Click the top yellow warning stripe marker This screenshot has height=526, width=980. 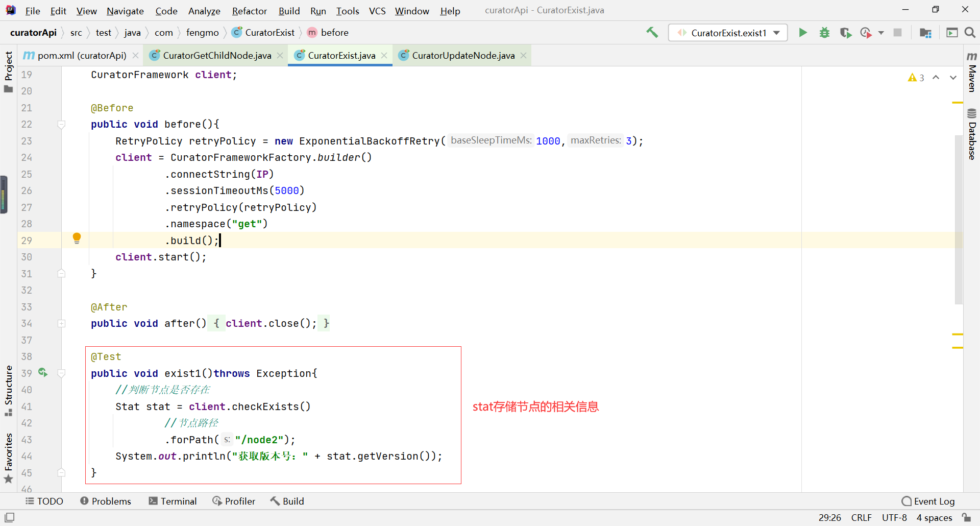click(x=958, y=103)
